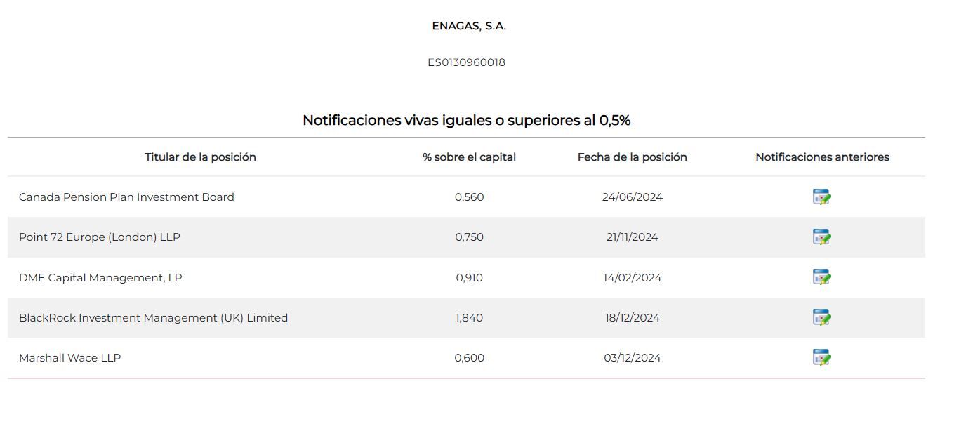
Task: Click the 'Notificaciones anteriores' column header
Action: click(822, 157)
